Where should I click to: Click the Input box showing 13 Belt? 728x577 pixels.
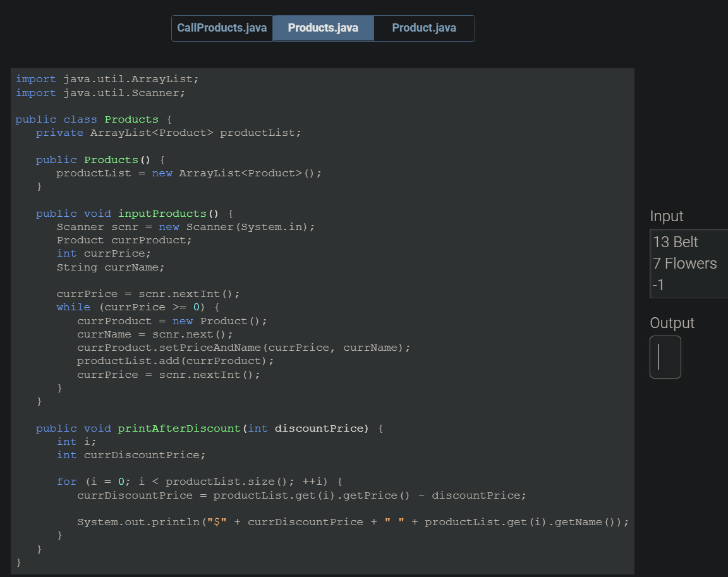[689, 263]
